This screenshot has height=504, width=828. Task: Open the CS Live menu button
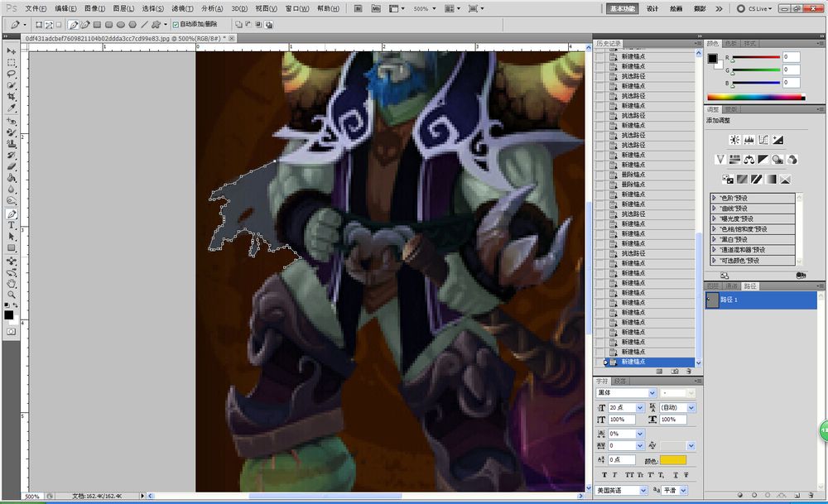pyautogui.click(x=755, y=8)
